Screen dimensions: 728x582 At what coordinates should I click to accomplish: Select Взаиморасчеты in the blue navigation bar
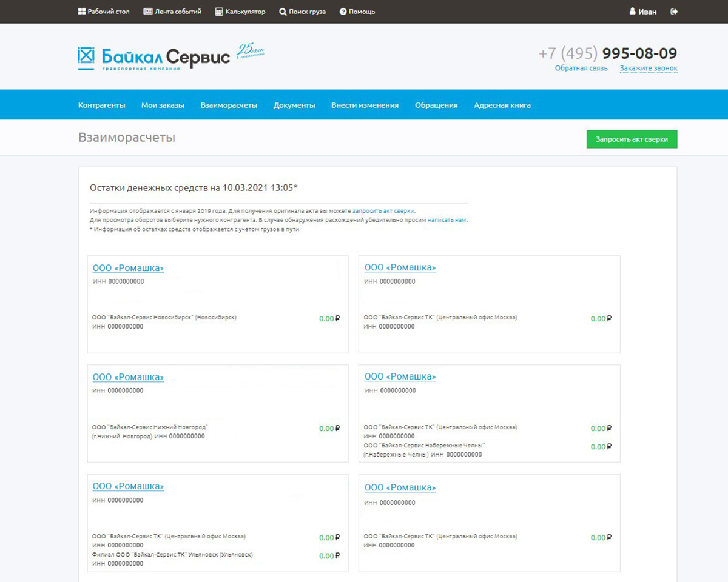click(229, 105)
